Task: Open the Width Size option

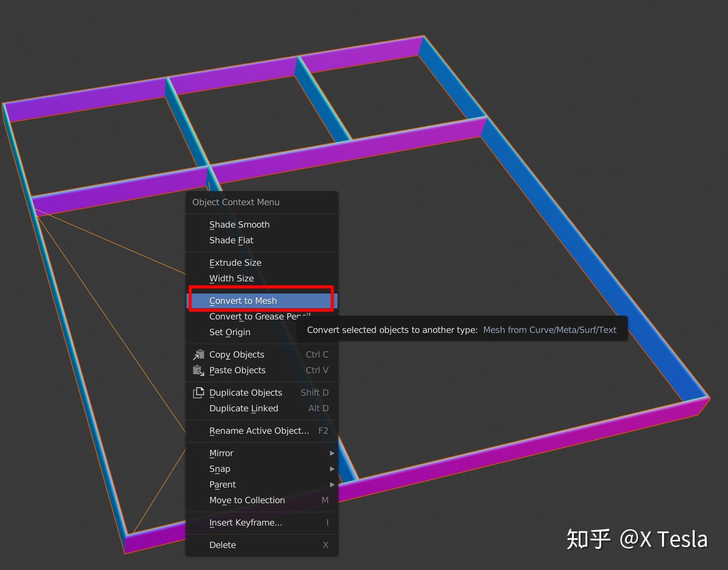Action: tap(232, 278)
